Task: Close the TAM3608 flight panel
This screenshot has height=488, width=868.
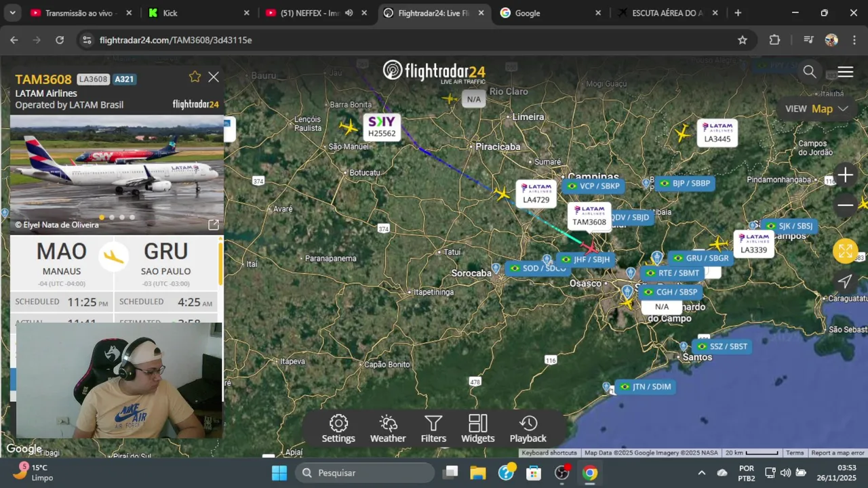Action: click(214, 77)
